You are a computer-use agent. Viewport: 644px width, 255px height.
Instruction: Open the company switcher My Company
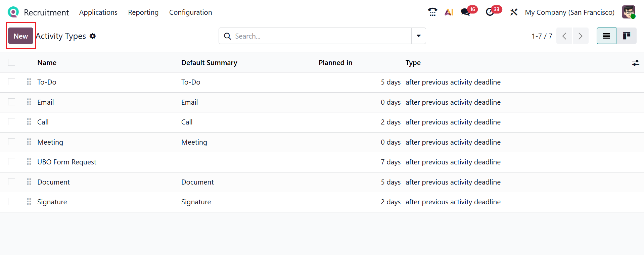click(569, 12)
